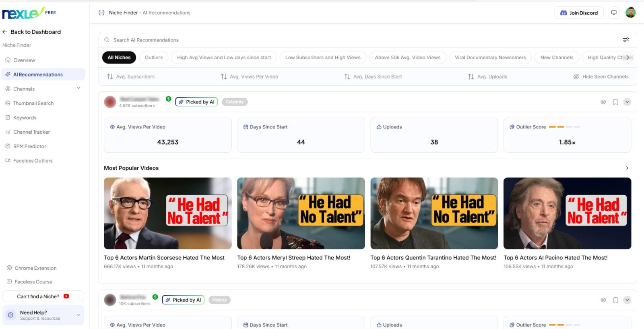Sort by Avg. Subscribers arrows icon

110,77
